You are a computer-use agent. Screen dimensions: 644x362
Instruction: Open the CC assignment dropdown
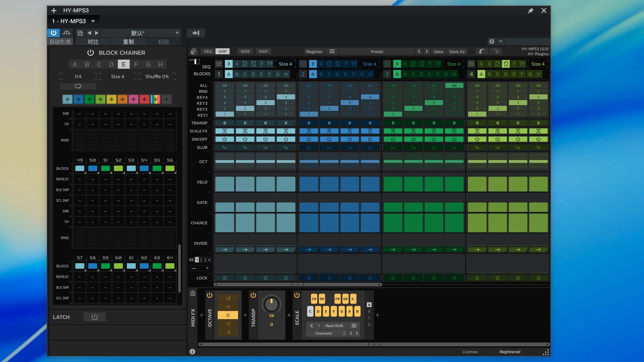click(200, 268)
